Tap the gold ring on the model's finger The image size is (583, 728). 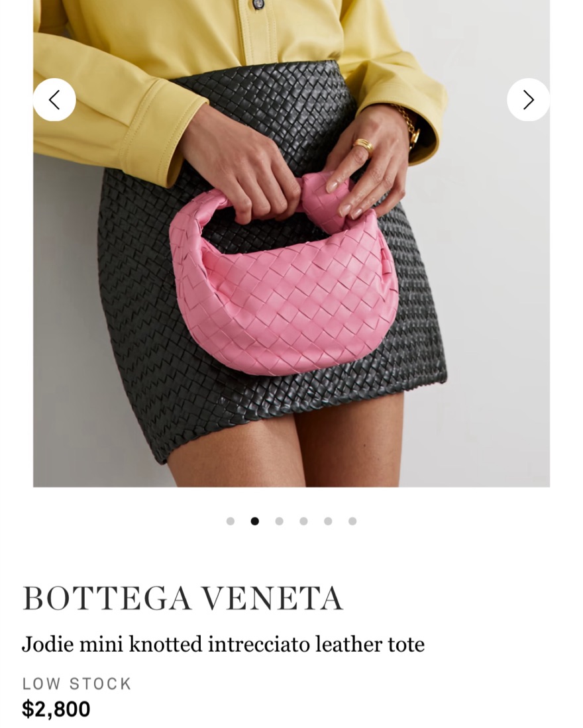pos(362,145)
